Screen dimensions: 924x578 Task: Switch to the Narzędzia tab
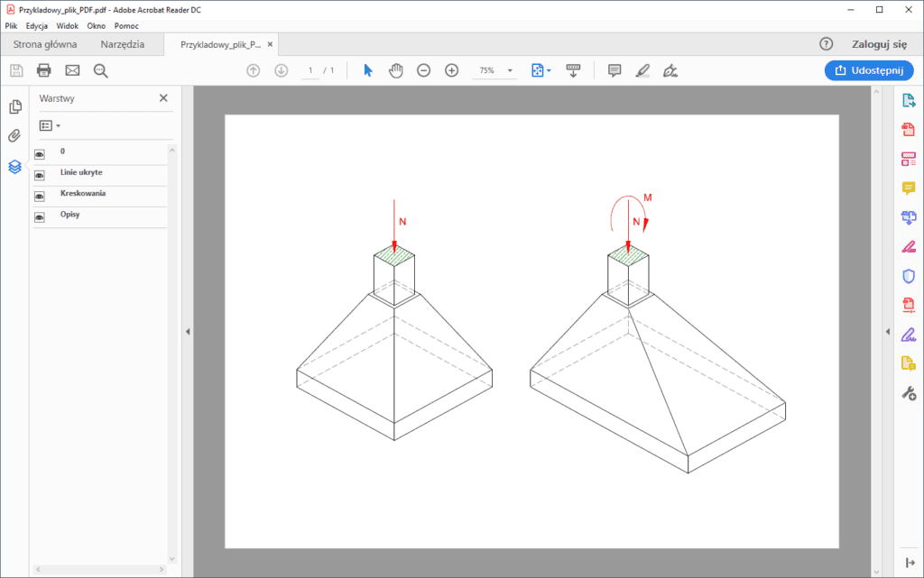tap(122, 44)
